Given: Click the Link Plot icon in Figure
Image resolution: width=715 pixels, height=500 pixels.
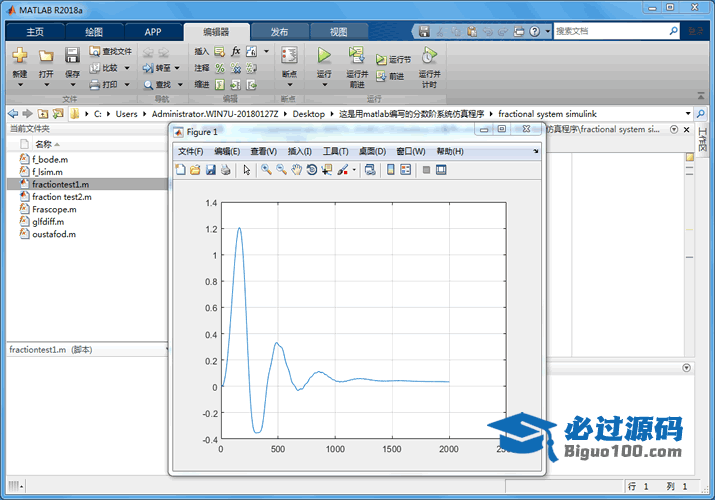Looking at the screenshot, I should 370,170.
